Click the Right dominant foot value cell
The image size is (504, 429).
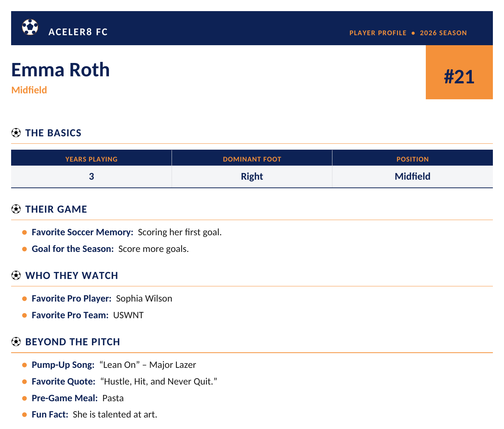pyautogui.click(x=252, y=176)
